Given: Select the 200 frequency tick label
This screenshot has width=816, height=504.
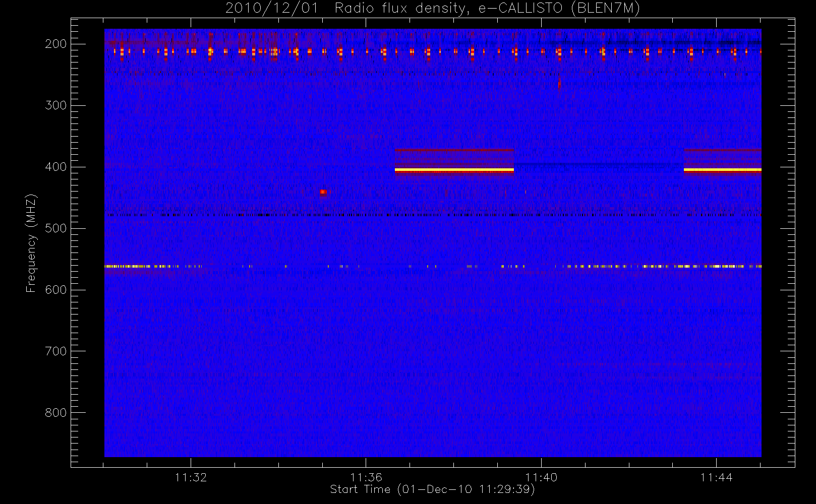Looking at the screenshot, I should (56, 44).
